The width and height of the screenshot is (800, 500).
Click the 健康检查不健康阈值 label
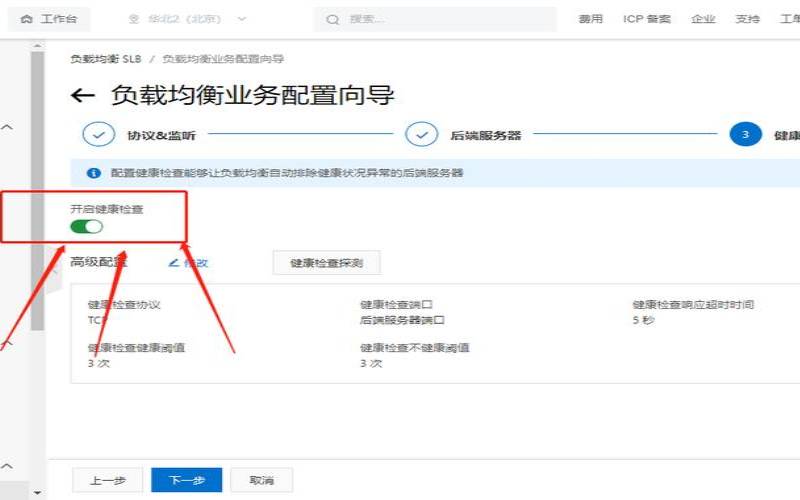coord(414,348)
